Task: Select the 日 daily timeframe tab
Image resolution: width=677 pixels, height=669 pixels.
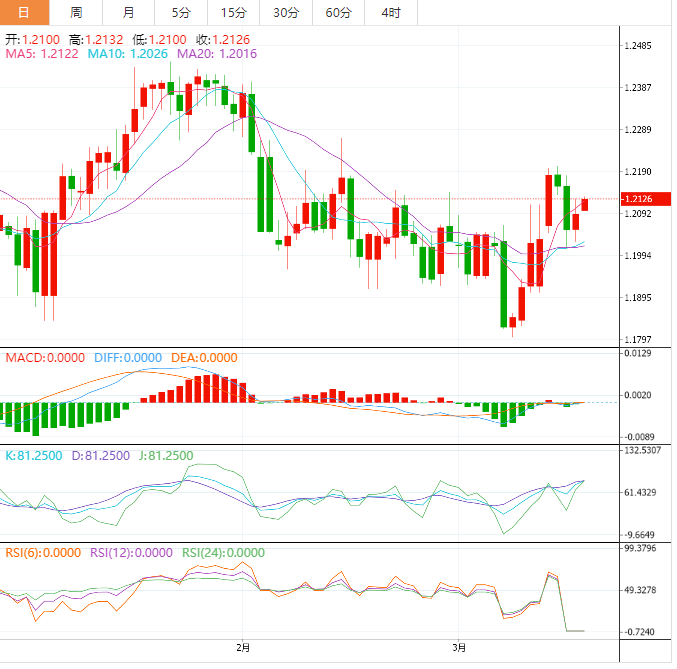Action: point(24,13)
